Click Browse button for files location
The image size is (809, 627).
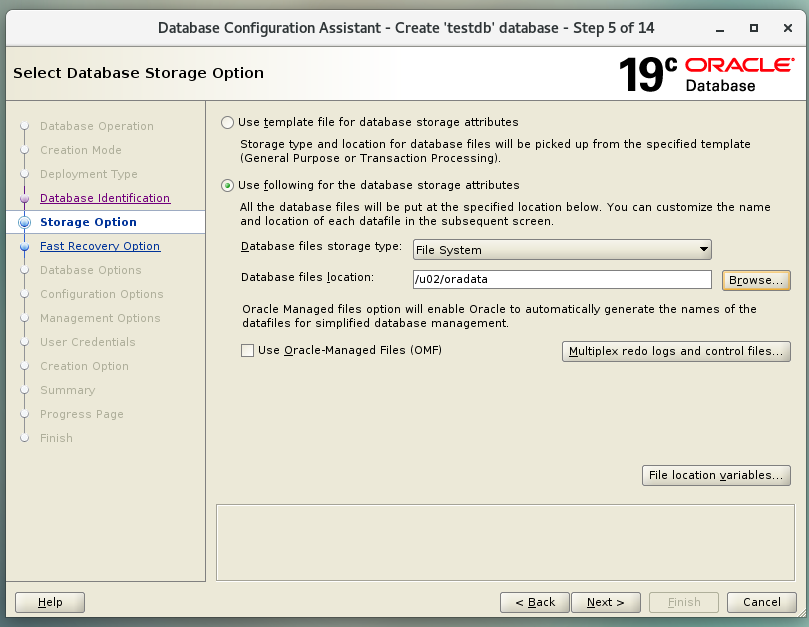click(x=756, y=280)
